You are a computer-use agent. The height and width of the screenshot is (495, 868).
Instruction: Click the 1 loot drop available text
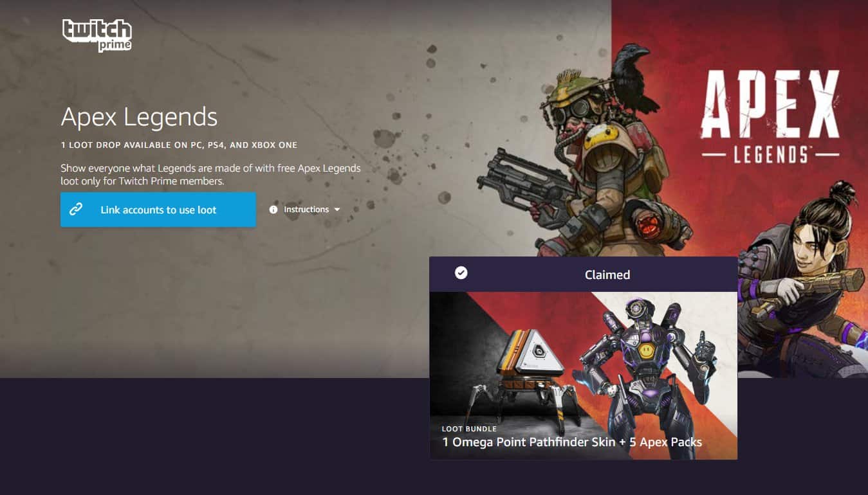[x=179, y=145]
